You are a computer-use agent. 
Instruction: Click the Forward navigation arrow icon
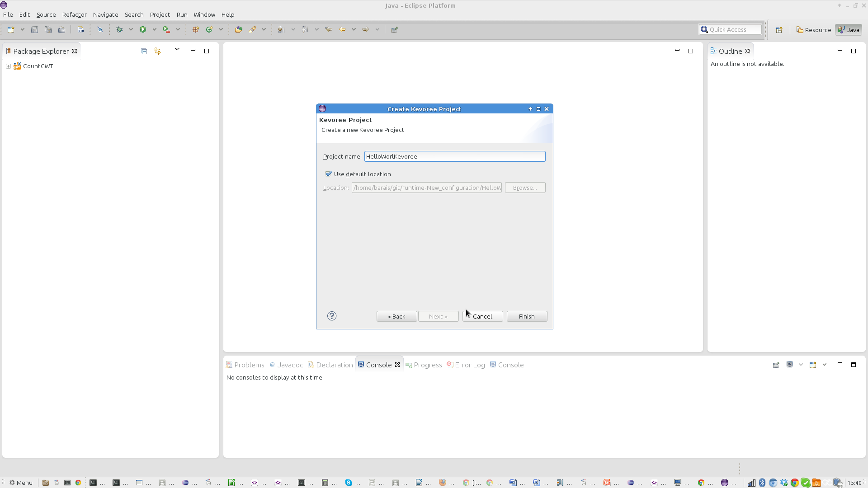[x=366, y=29]
